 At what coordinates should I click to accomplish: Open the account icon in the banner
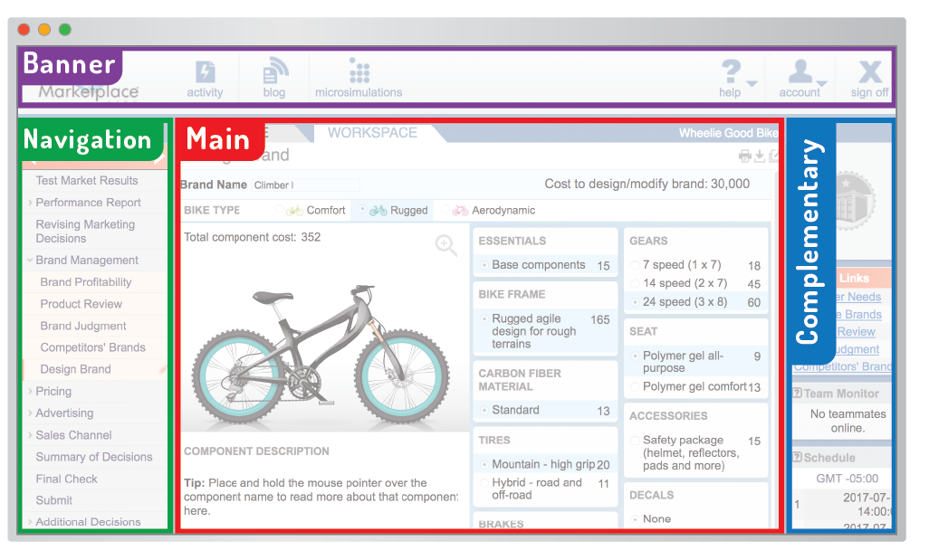click(799, 72)
